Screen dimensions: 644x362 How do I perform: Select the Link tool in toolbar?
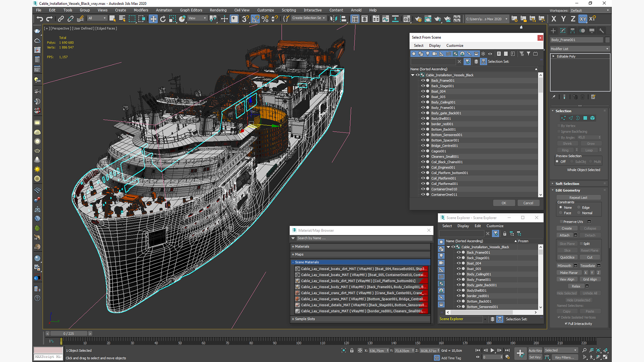[61, 19]
